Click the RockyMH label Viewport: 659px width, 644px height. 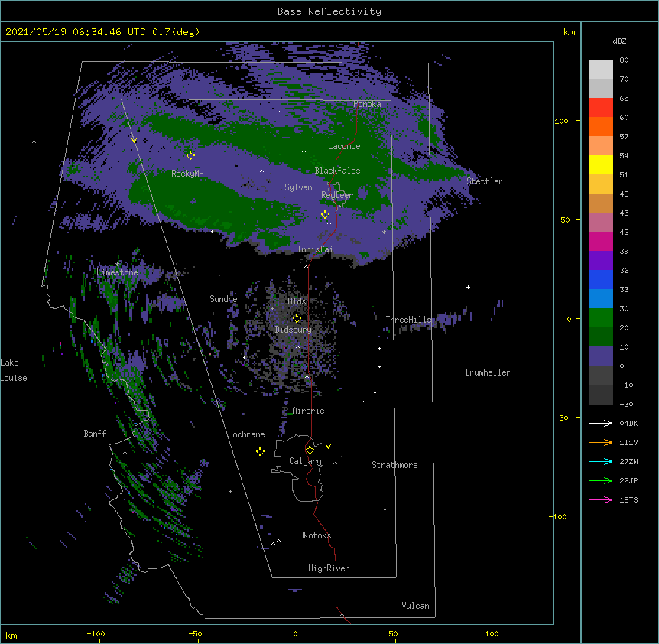pos(187,174)
